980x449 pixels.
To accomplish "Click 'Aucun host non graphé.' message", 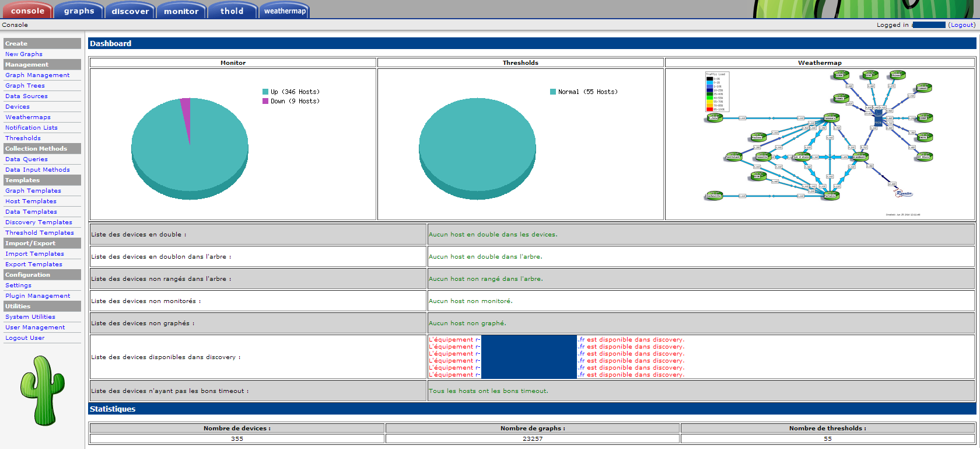I will pos(467,323).
